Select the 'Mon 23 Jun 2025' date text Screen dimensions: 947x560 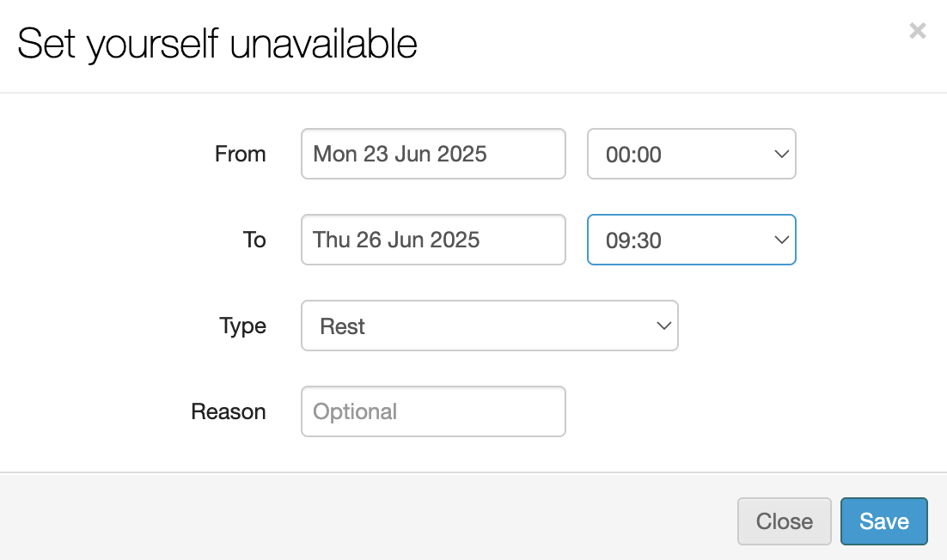point(400,155)
